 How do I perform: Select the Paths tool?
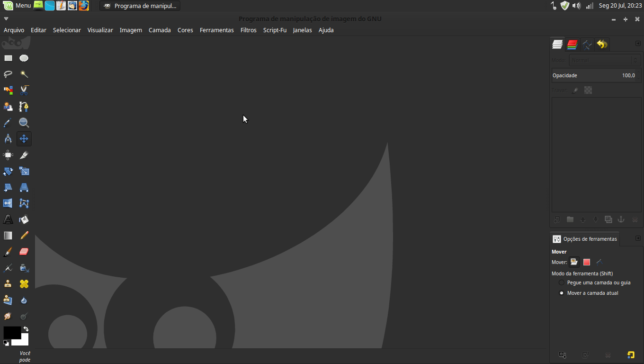point(24,107)
